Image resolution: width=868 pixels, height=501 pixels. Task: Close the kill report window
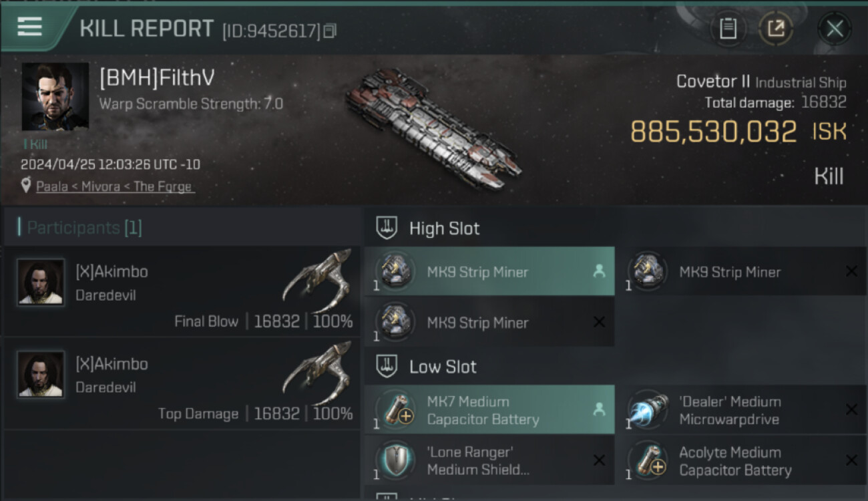coord(835,29)
